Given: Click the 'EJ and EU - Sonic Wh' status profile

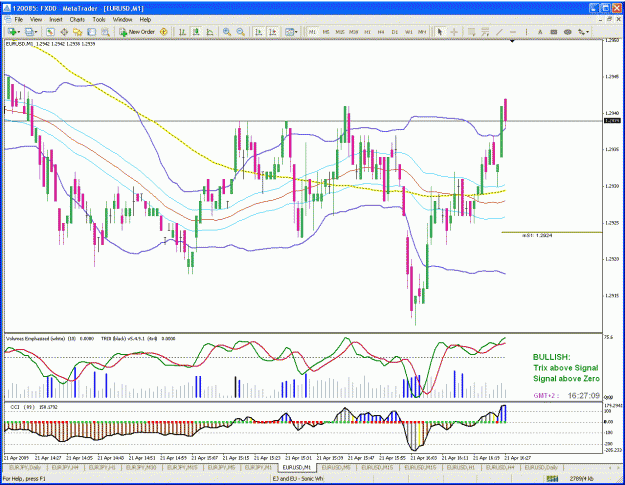Looking at the screenshot, I should pyautogui.click(x=298, y=479).
